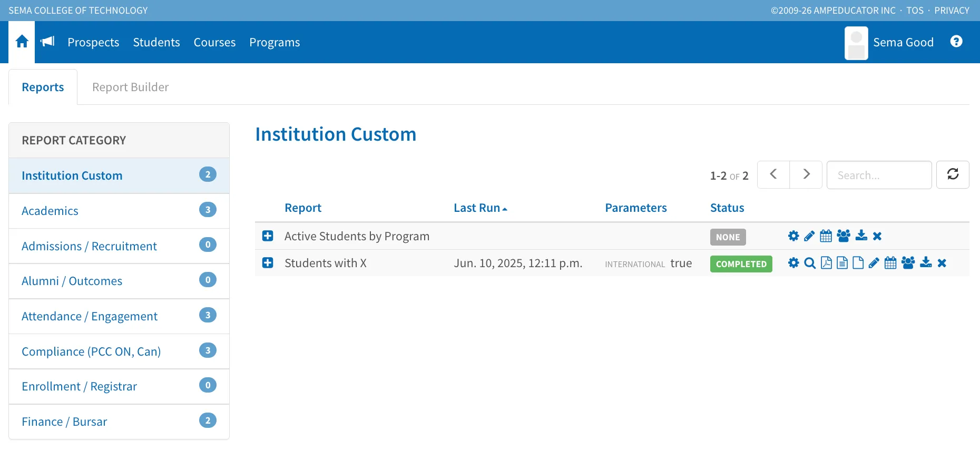980x450 pixels.
Task: Open the Prospects menu
Action: click(93, 42)
